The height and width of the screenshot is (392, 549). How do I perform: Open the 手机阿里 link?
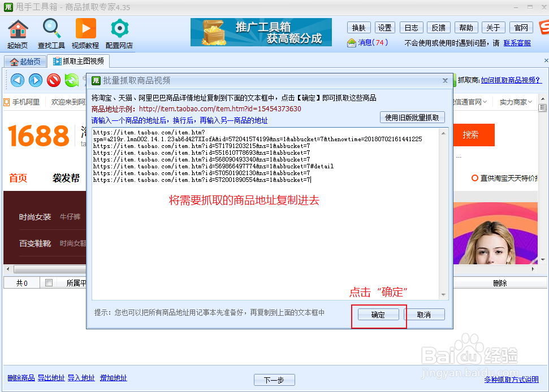[x=21, y=102]
